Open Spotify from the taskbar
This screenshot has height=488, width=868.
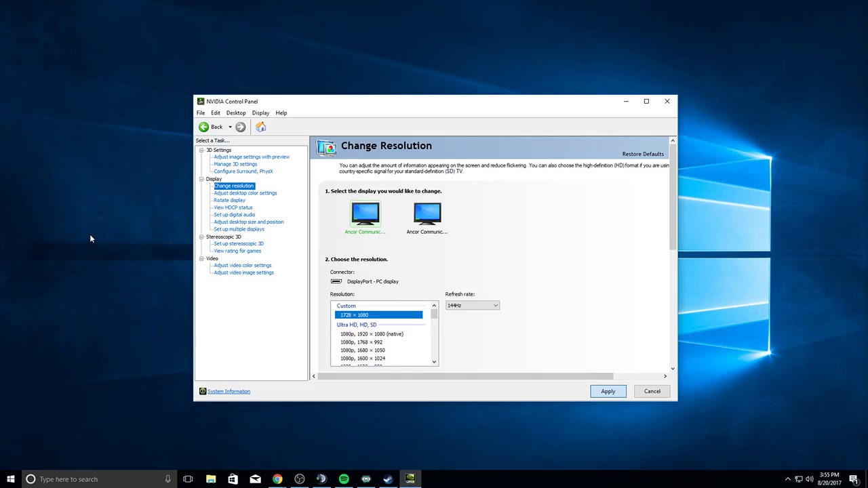click(x=344, y=479)
